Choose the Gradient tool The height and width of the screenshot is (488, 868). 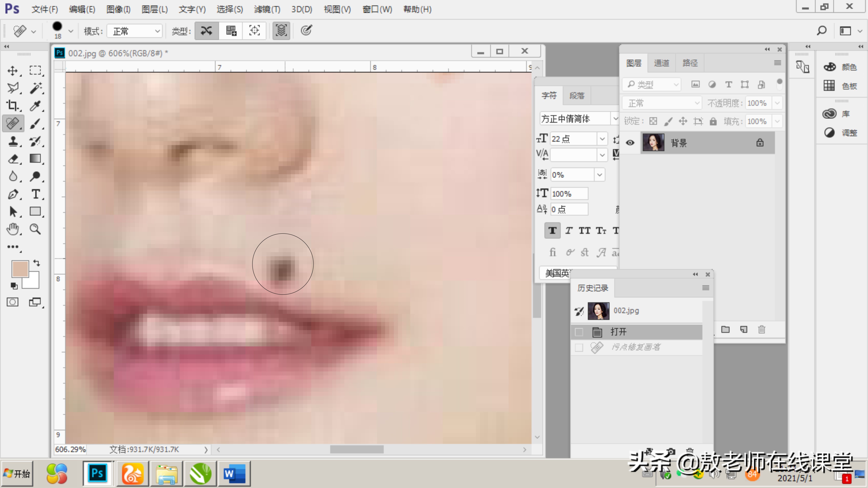point(35,159)
